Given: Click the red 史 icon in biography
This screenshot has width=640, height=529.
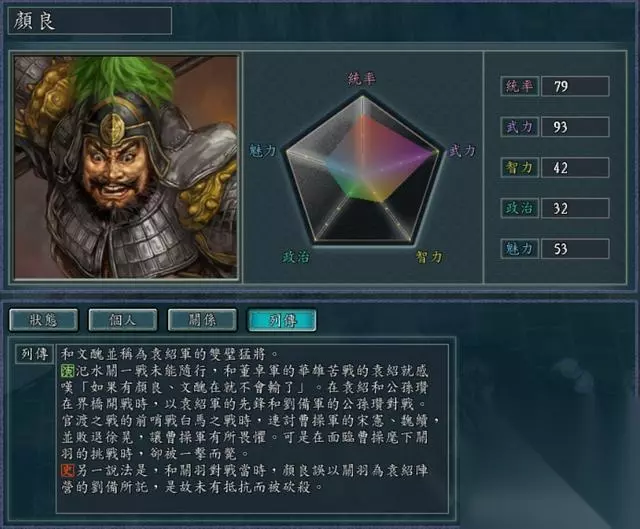Looking at the screenshot, I should pos(67,470).
